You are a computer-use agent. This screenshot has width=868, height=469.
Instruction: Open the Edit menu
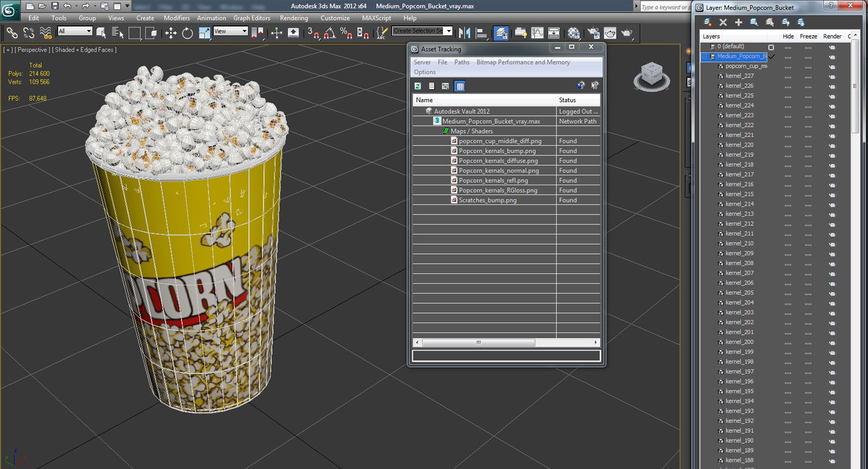pos(33,18)
